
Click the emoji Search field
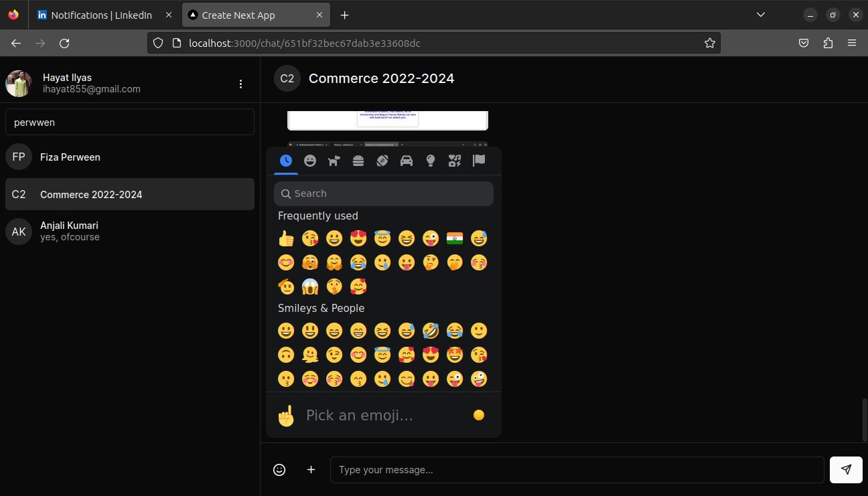(x=384, y=193)
